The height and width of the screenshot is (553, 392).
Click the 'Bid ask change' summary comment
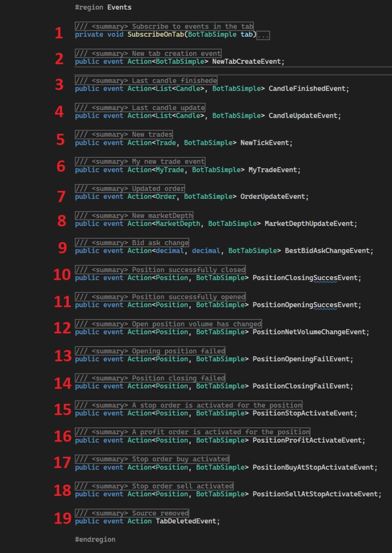tap(132, 243)
